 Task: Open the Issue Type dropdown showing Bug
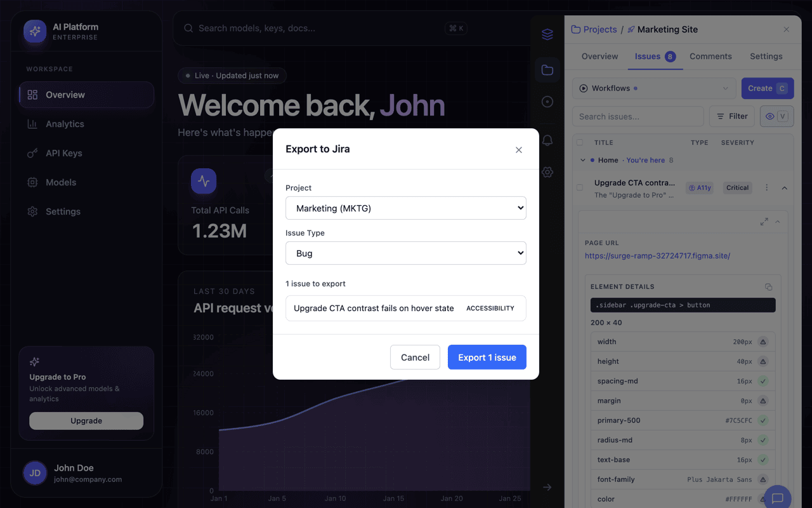(406, 253)
